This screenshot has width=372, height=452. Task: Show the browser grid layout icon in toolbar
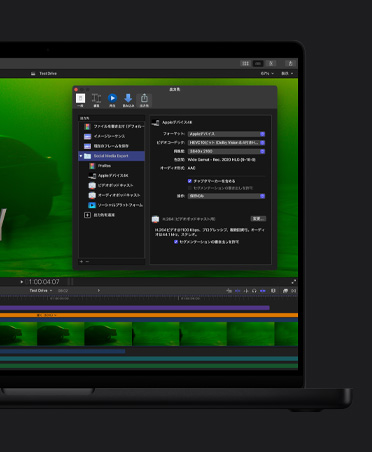point(245,63)
